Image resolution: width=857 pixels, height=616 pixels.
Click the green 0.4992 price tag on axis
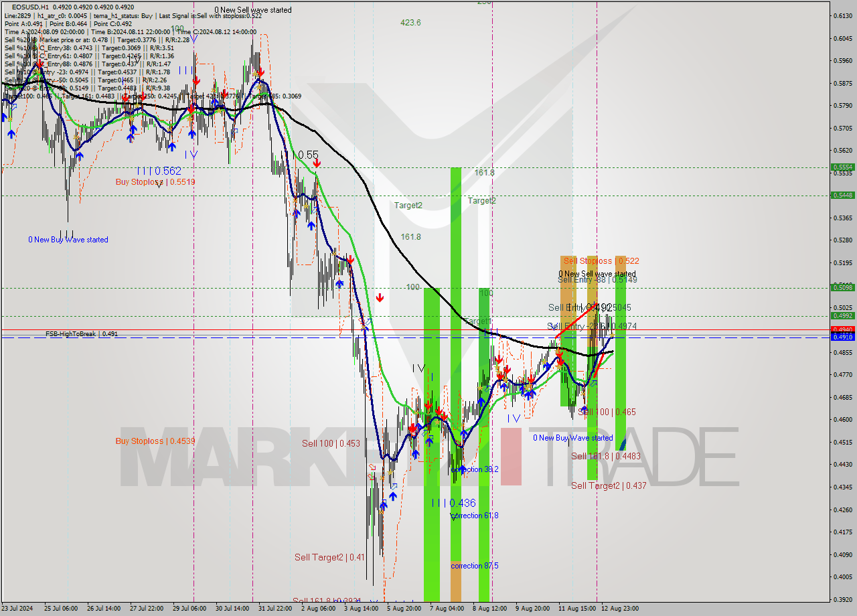pos(842,315)
